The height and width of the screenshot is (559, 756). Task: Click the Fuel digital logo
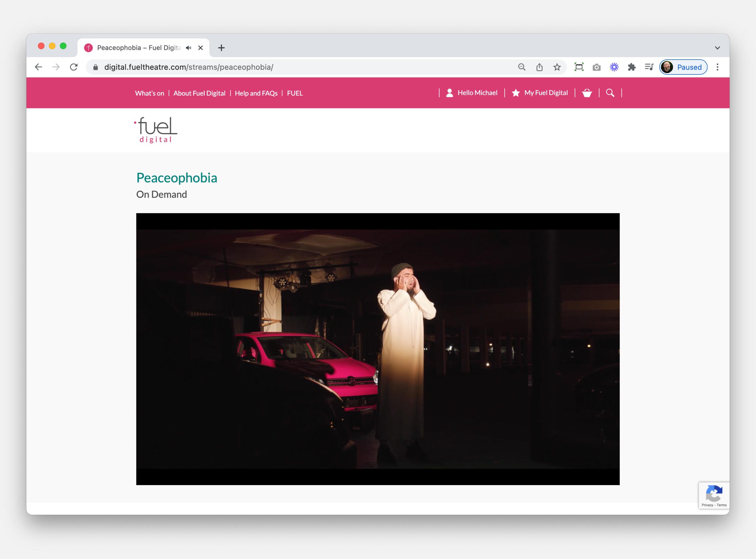pyautogui.click(x=156, y=130)
